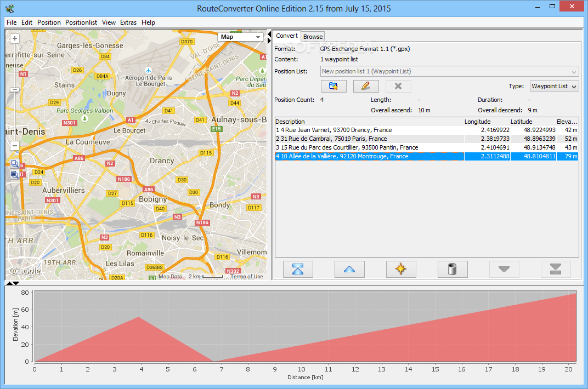588x389 pixels.
Task: Click the map zoom slider handle
Action: tap(15, 89)
